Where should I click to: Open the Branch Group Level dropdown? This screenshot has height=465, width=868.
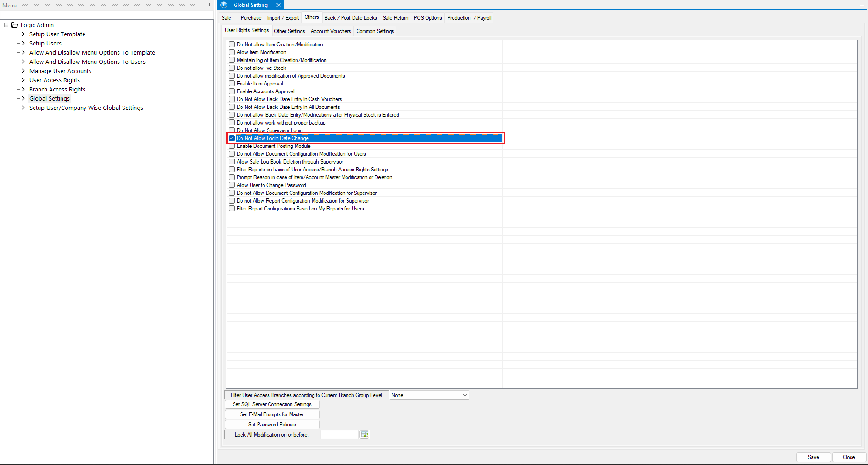coord(464,395)
